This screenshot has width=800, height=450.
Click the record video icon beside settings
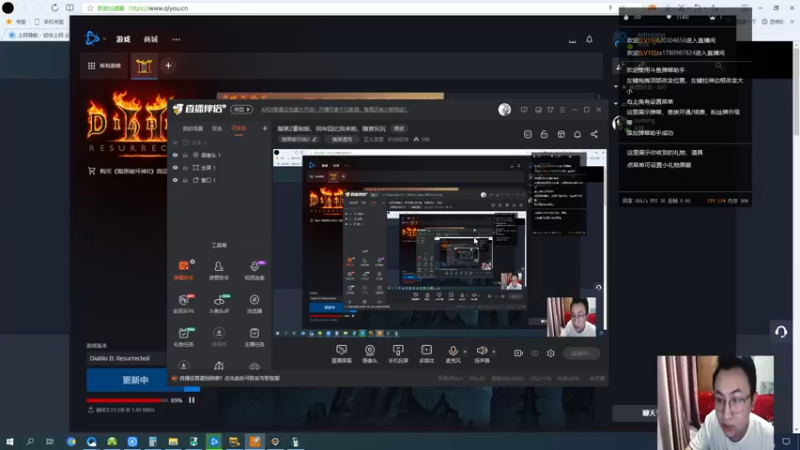click(518, 353)
